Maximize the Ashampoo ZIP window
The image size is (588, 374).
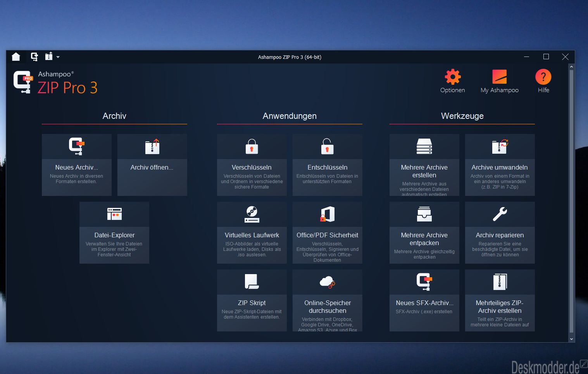click(546, 57)
